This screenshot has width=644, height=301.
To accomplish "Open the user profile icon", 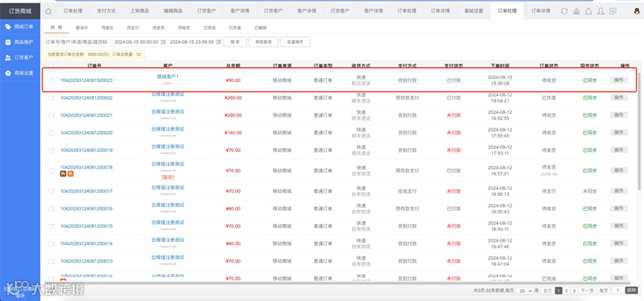I will pos(601,11).
